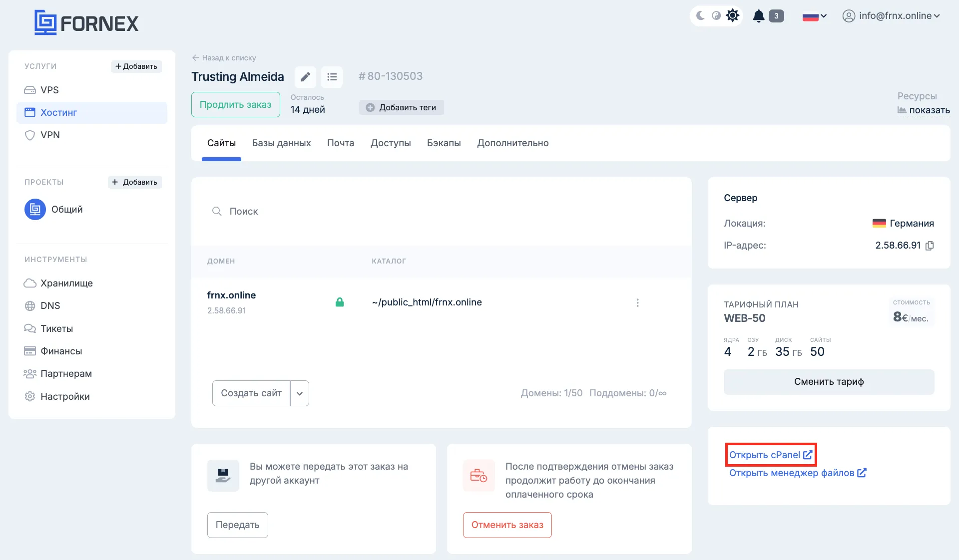Image resolution: width=959 pixels, height=560 pixels.
Task: Copy the IP address 2.58.66.91
Action: (x=930, y=246)
